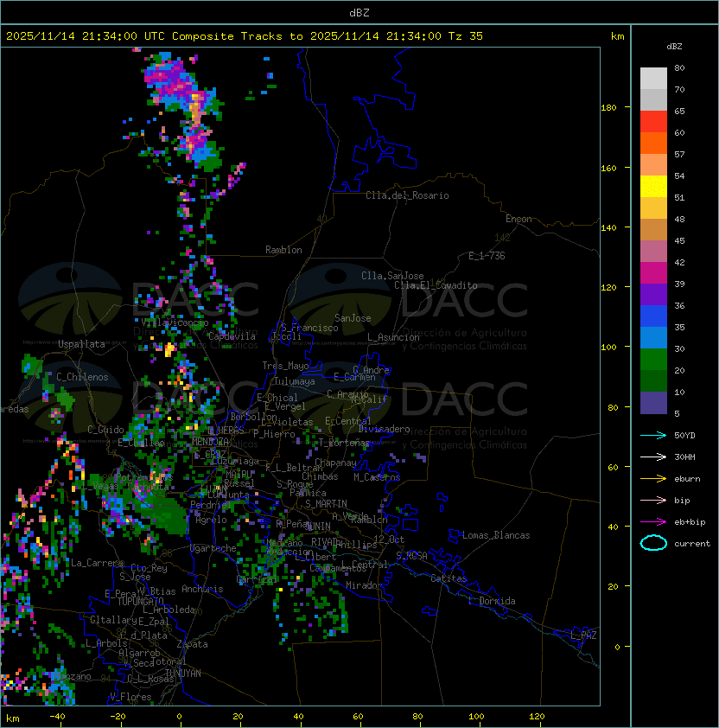Image resolution: width=719 pixels, height=728 pixels.
Task: Pick the light orange 54–57 dBZ swatch
Action: click(653, 165)
